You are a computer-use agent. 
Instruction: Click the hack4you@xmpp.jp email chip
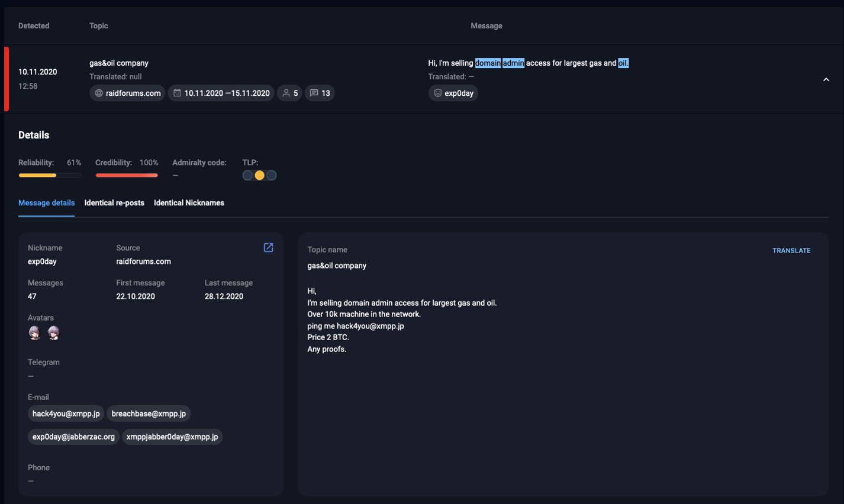point(66,413)
